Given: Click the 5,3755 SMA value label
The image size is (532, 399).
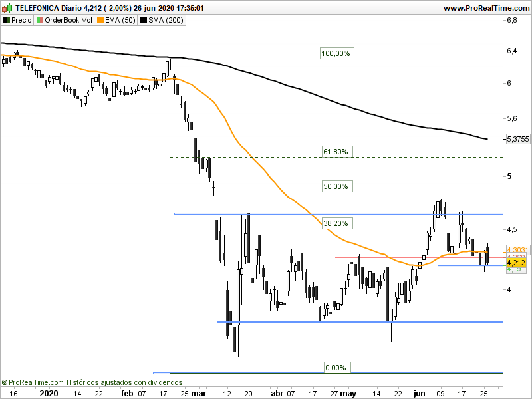Looking at the screenshot, I should click(518, 139).
